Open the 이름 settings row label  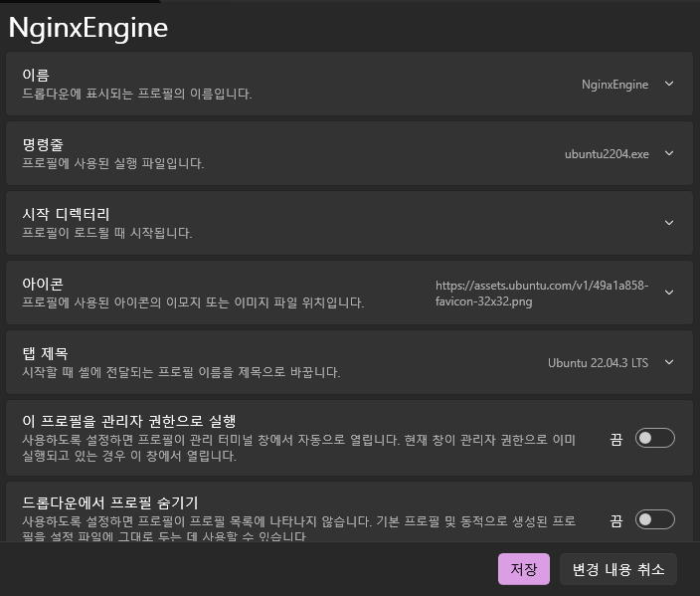pyautogui.click(x=36, y=75)
